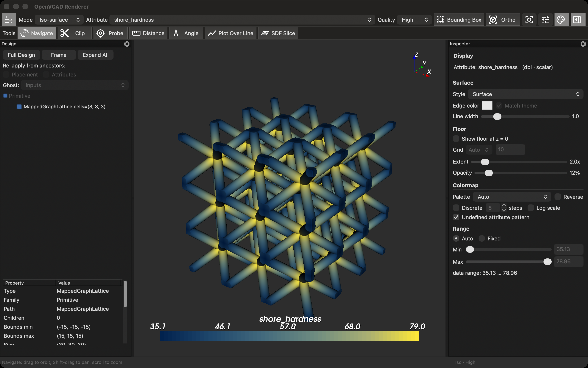Open the Ghost Inputs dropdown
Viewport: 588px width, 368px height.
pyautogui.click(x=75, y=85)
